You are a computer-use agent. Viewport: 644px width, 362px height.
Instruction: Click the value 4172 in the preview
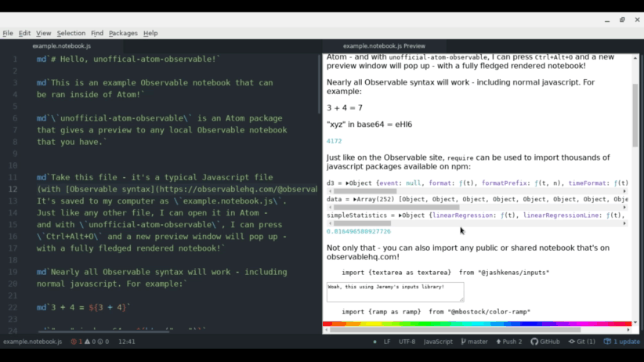tap(334, 141)
